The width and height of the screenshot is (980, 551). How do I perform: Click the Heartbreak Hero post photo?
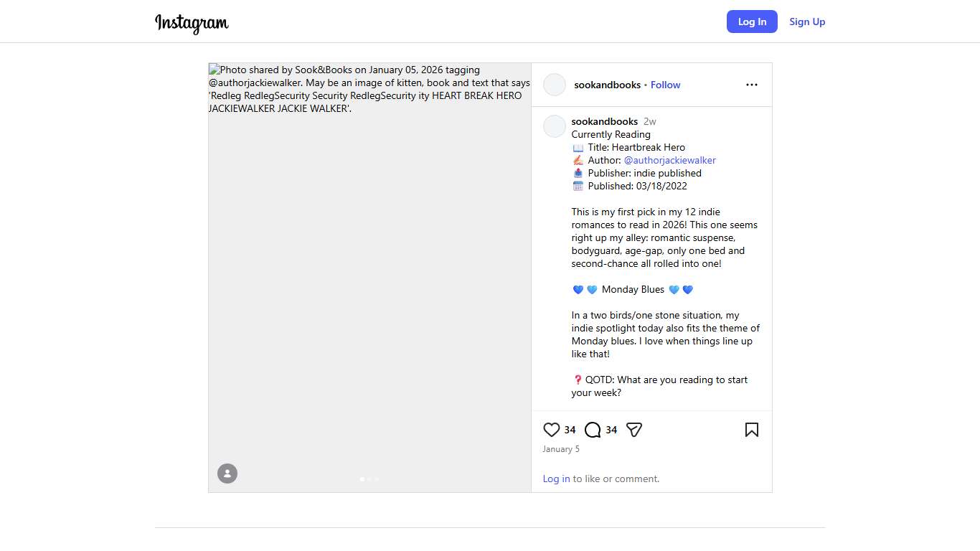click(369, 287)
